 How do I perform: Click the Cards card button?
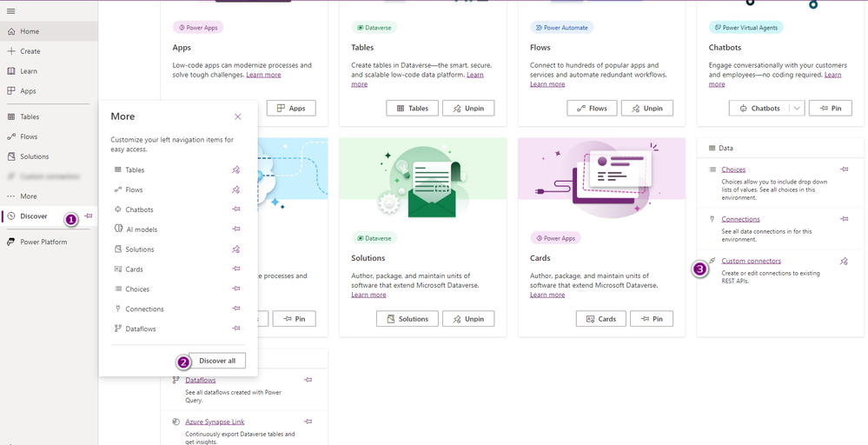pos(601,319)
